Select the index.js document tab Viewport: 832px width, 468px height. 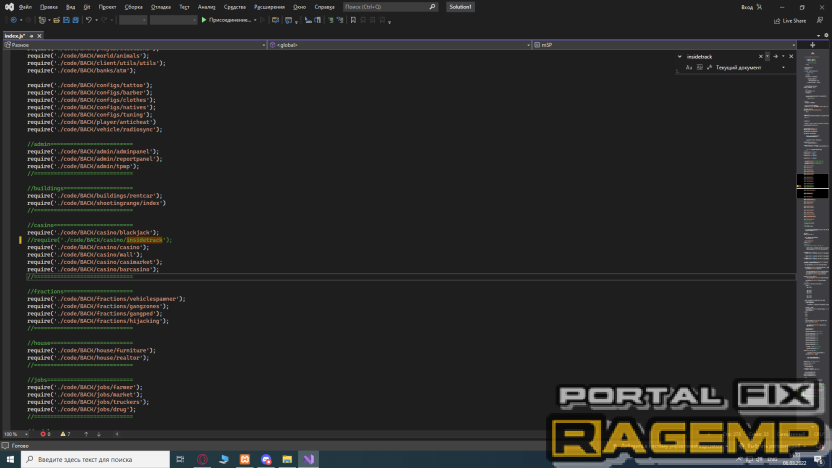[14, 36]
